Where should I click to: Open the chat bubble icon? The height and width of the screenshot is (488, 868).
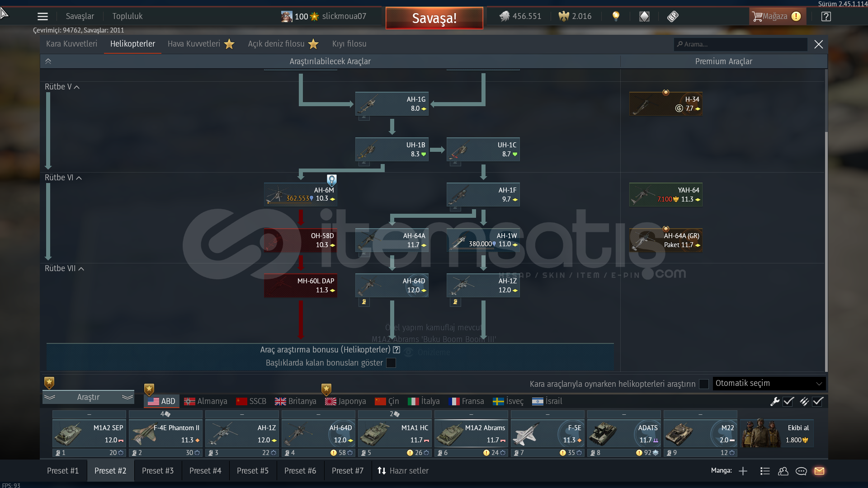coord(801,471)
